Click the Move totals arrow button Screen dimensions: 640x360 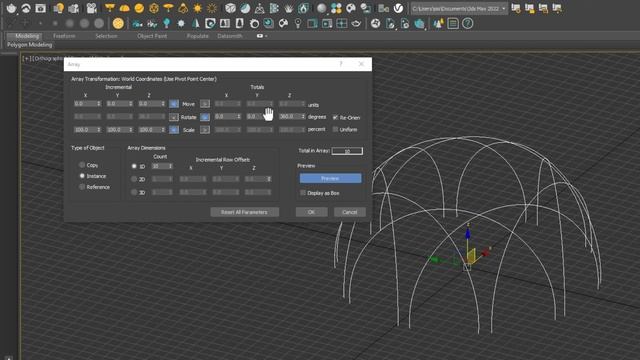205,104
